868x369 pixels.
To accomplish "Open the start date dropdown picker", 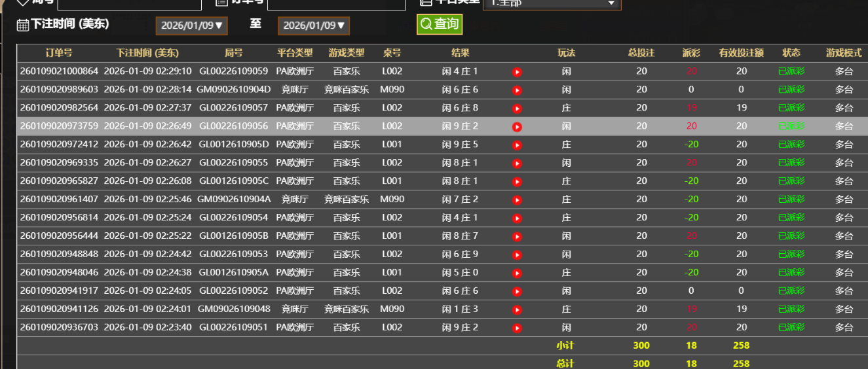I will 191,26.
